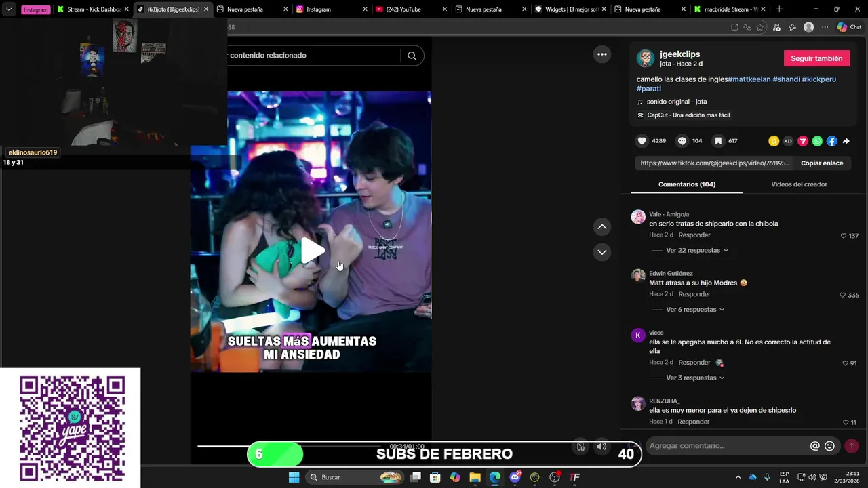
Task: Open Edge translate page icon
Action: (747, 27)
